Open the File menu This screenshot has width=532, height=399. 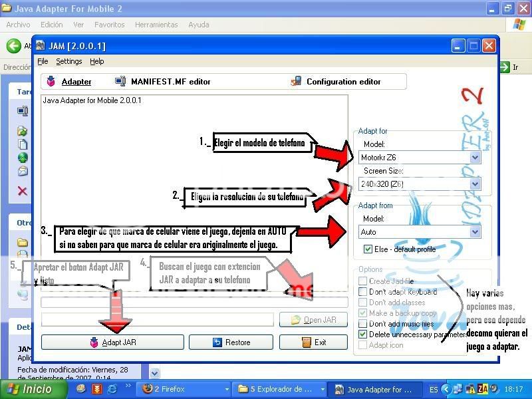43,61
